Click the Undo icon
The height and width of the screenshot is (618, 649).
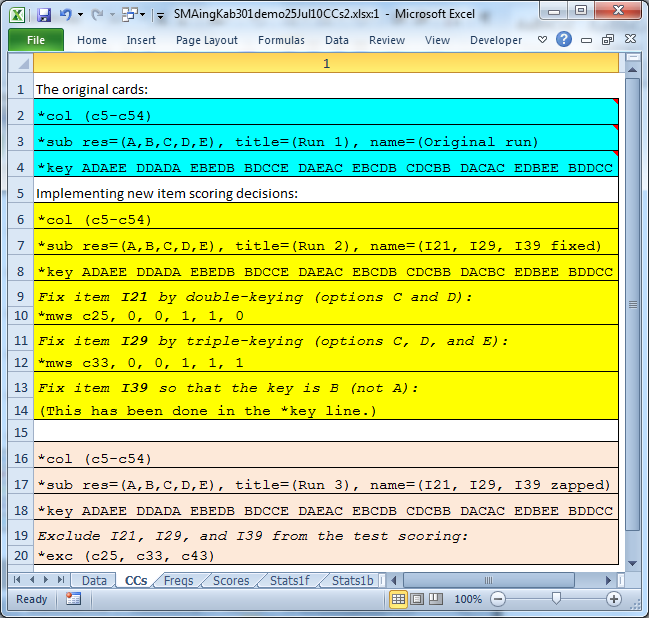click(67, 15)
